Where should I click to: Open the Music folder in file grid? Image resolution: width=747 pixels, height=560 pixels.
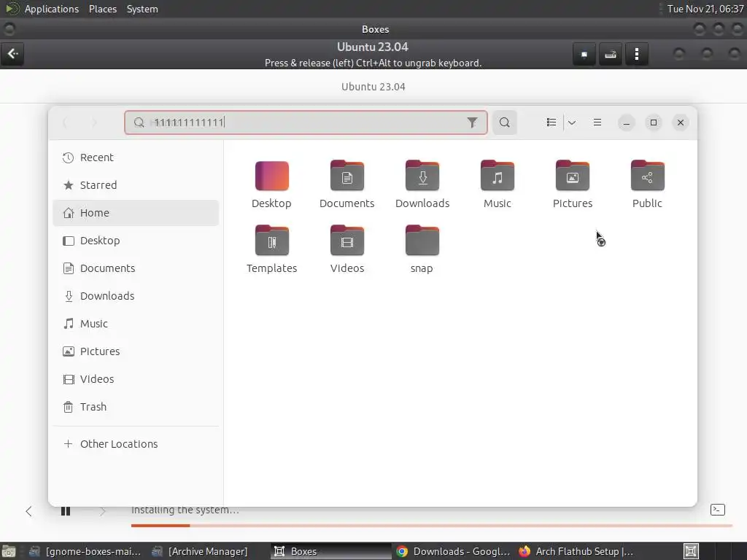point(498,176)
